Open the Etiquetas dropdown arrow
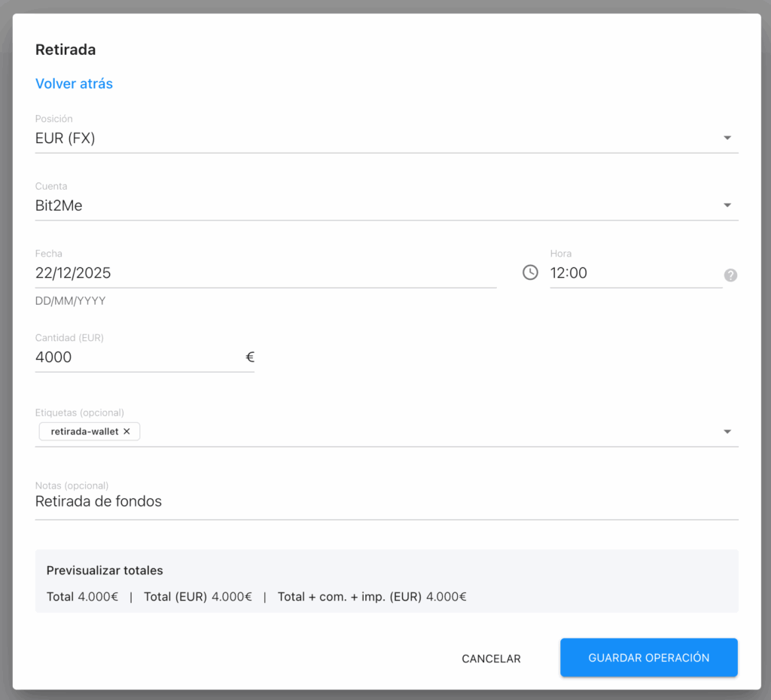Image resolution: width=771 pixels, height=700 pixels. tap(727, 432)
